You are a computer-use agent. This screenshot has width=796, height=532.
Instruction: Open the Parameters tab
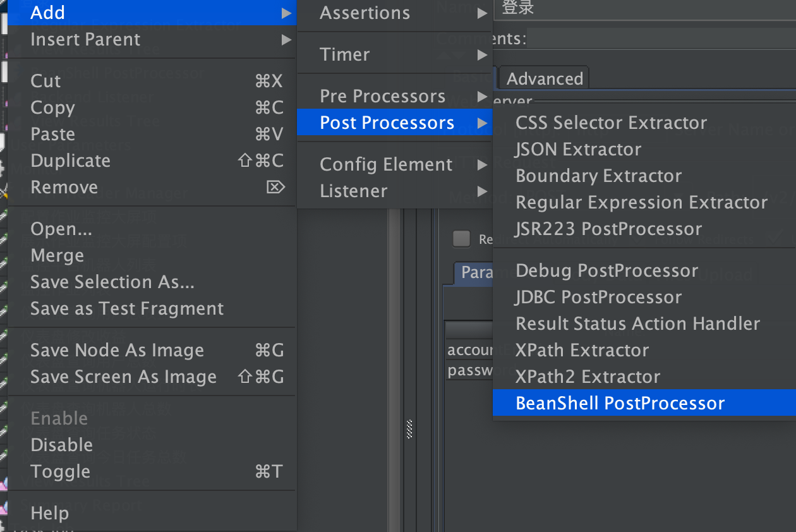click(474, 272)
